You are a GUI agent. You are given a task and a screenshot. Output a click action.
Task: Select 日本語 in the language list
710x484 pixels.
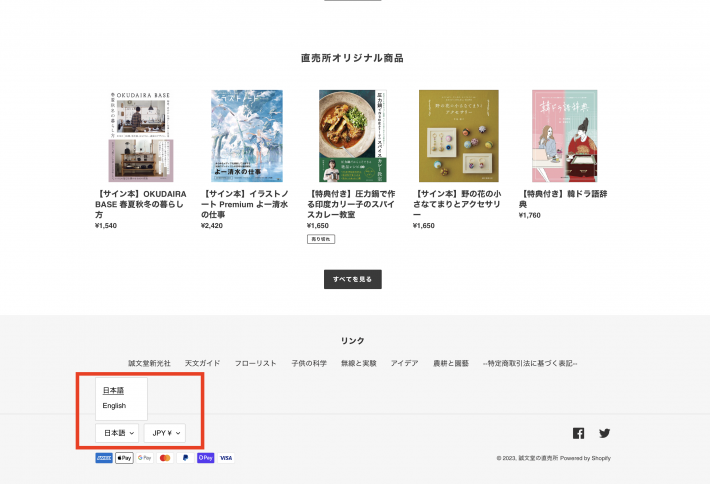point(113,390)
